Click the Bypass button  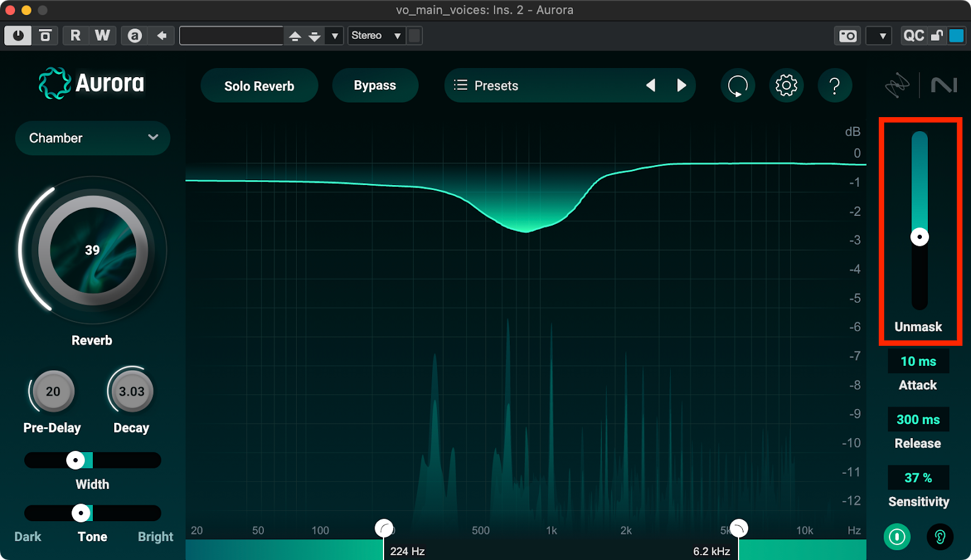coord(375,86)
